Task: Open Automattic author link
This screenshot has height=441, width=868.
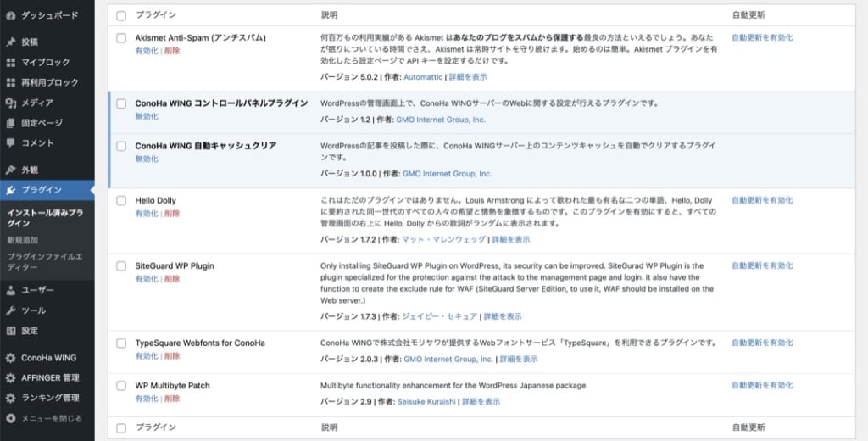Action: (x=424, y=77)
